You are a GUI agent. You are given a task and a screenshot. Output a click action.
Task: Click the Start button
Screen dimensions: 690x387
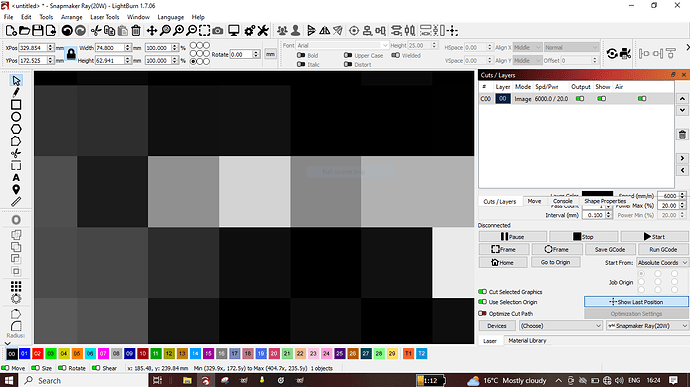pyautogui.click(x=654, y=236)
